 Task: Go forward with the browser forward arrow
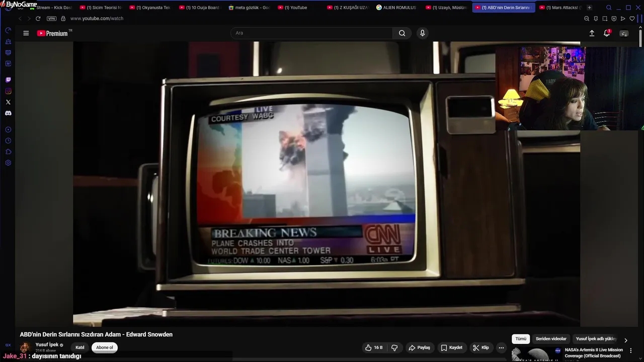29,19
